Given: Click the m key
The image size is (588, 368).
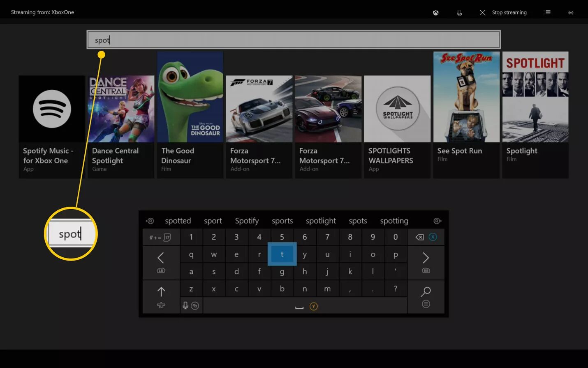Looking at the screenshot, I should point(327,289).
